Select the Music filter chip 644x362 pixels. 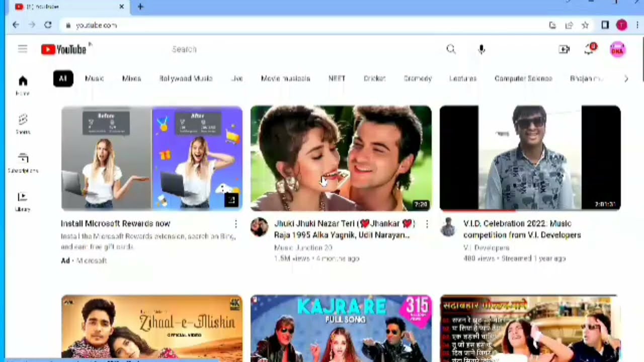(94, 78)
